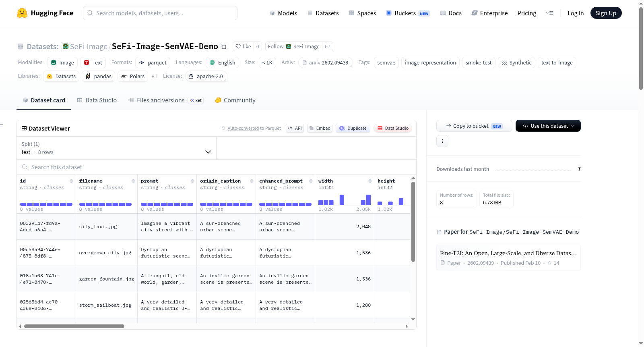Image resolution: width=644 pixels, height=347 pixels.
Task: Open Data Studio from the viewer header
Action: click(393, 128)
